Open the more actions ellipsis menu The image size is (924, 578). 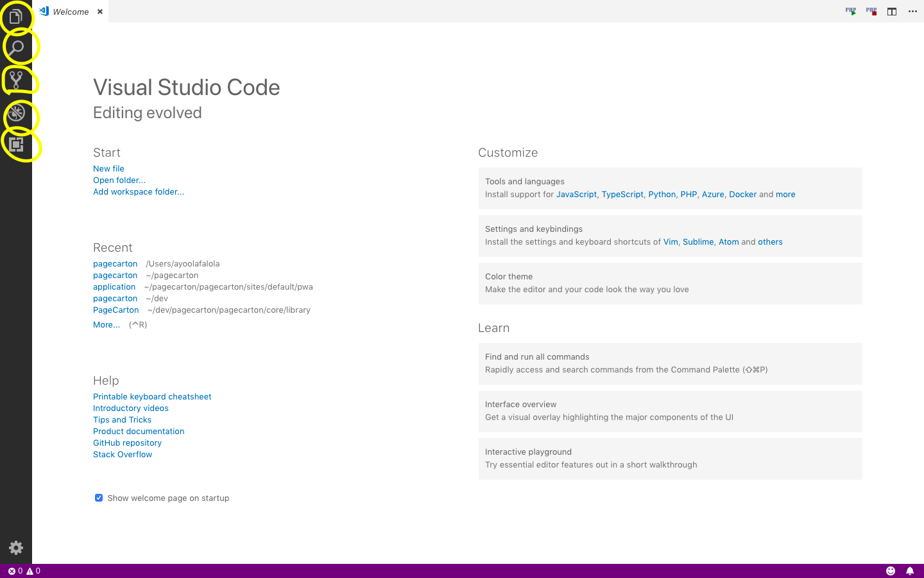[912, 12]
